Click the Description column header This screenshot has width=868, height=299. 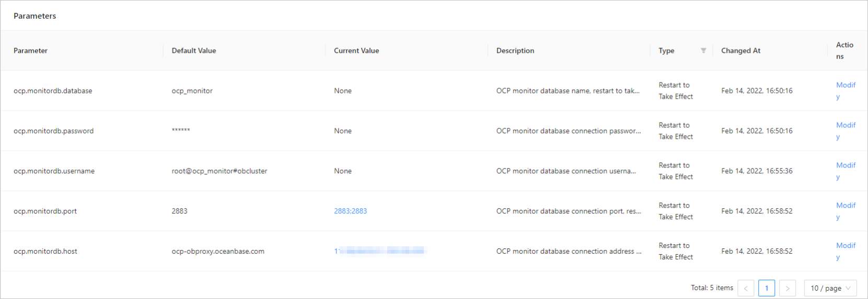515,51
